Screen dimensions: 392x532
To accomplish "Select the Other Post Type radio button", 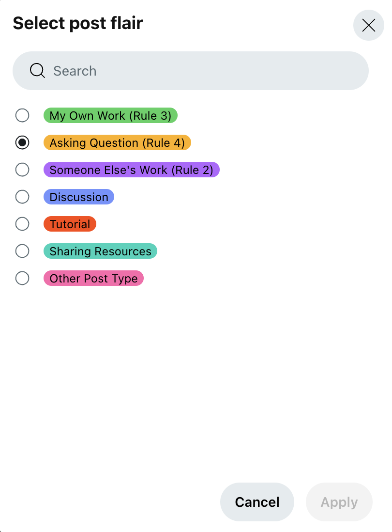I will pos(22,279).
